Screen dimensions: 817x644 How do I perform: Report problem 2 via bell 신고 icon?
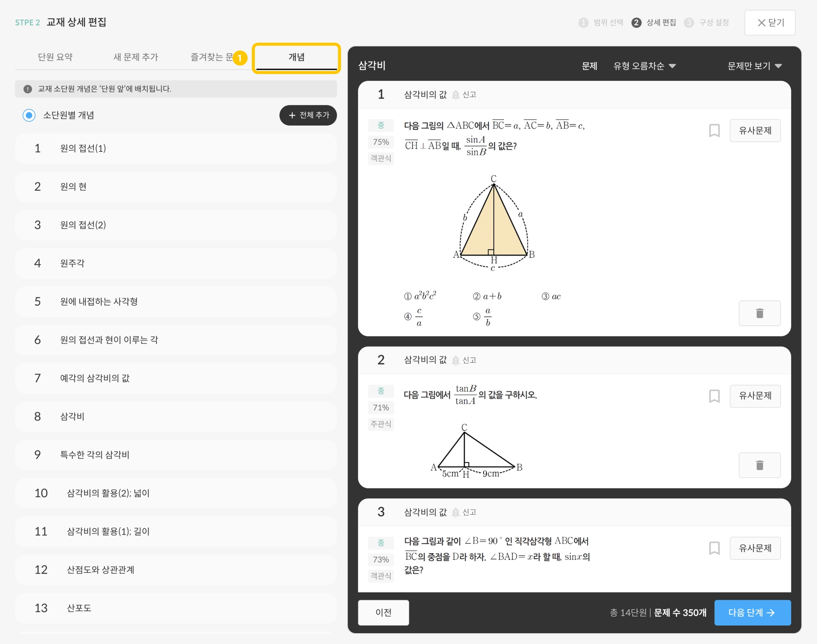click(464, 360)
